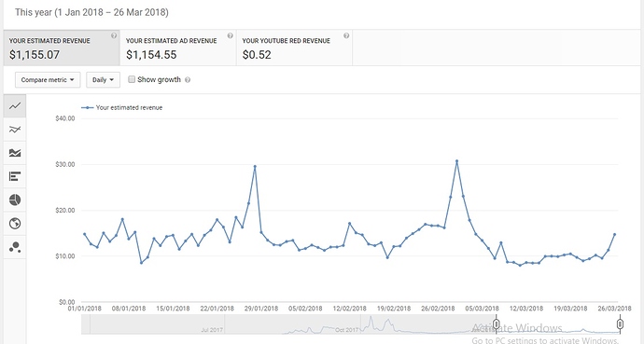Click the right date range slider handle
This screenshot has height=344, width=644.
click(620, 324)
